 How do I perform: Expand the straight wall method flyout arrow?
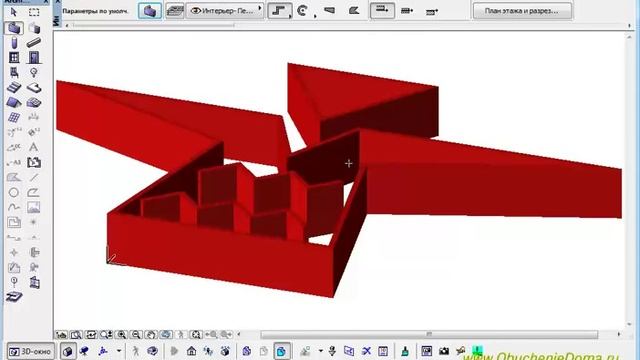pyautogui.click(x=290, y=16)
